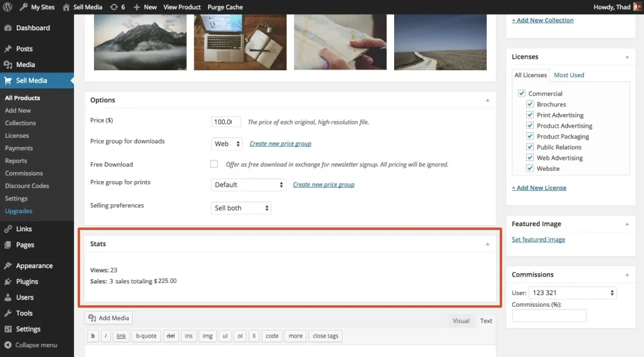Switch to the Visual editor tab

coord(461,321)
